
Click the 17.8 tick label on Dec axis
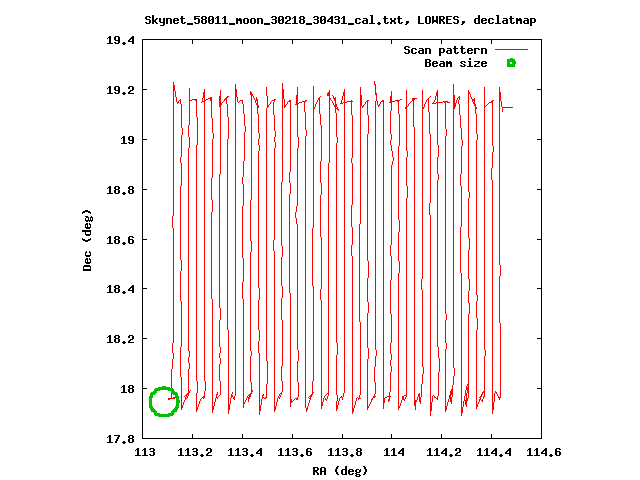click(x=120, y=439)
